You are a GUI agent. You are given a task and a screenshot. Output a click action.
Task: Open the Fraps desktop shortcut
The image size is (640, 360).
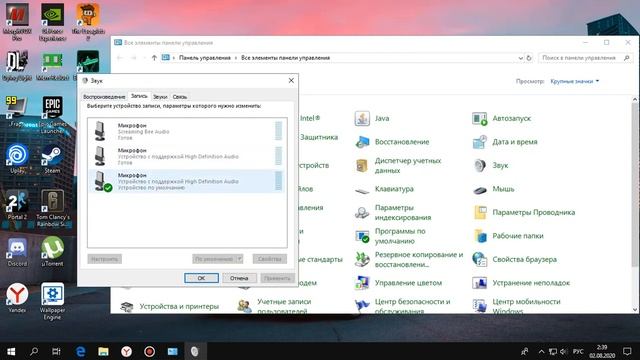(x=17, y=111)
